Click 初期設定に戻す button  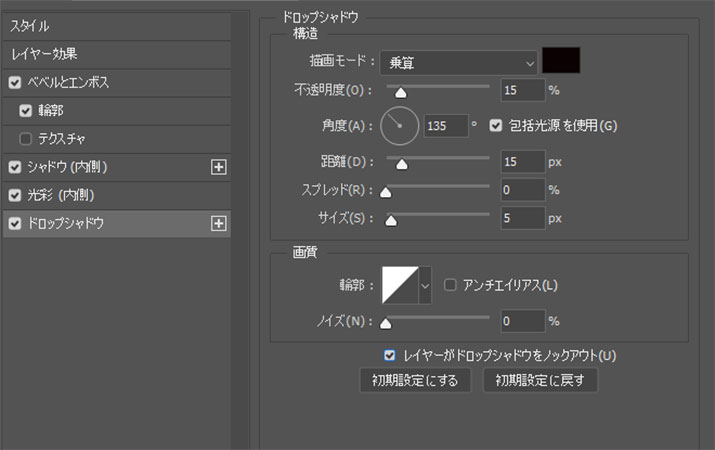540,380
